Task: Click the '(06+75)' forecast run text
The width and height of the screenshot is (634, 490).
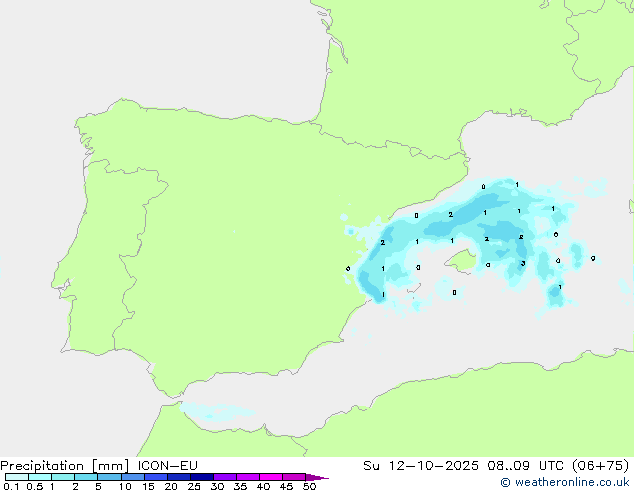Action: (600, 465)
